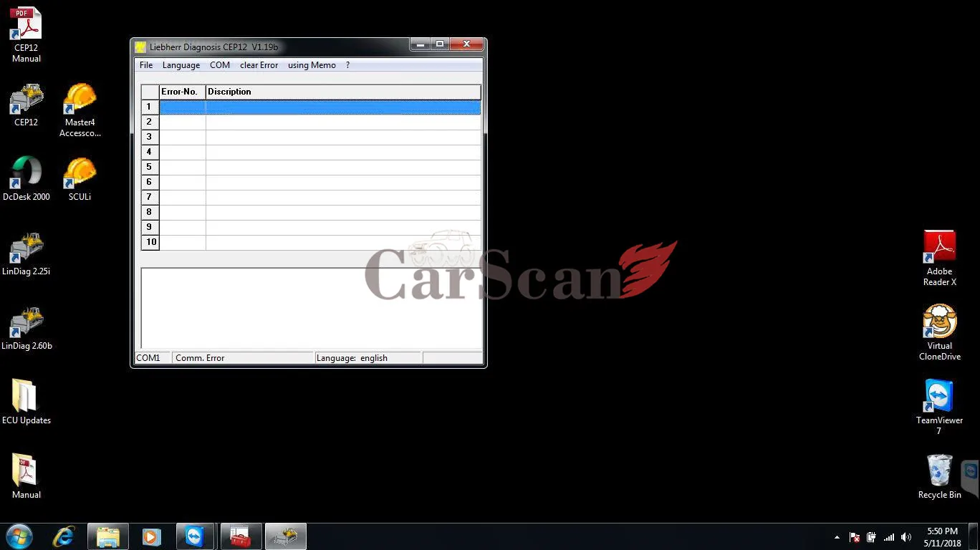This screenshot has width=980, height=550.
Task: Click inside the memo text area
Action: [x=312, y=308]
